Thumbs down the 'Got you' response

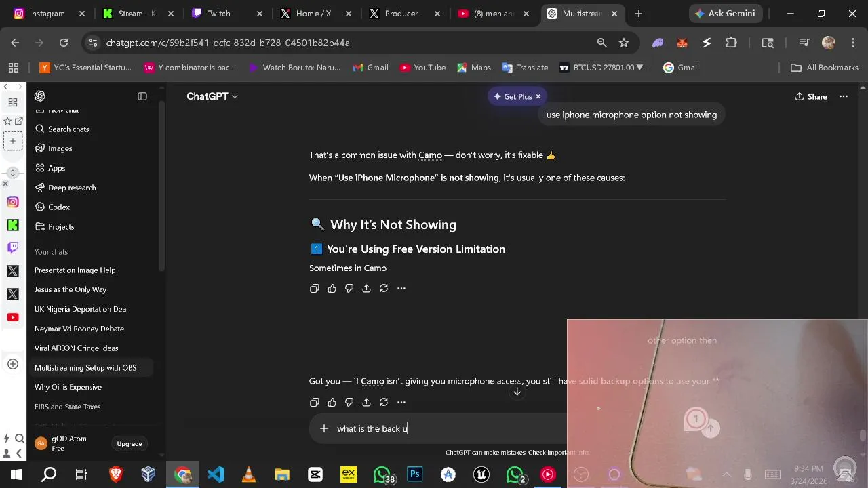(x=349, y=402)
